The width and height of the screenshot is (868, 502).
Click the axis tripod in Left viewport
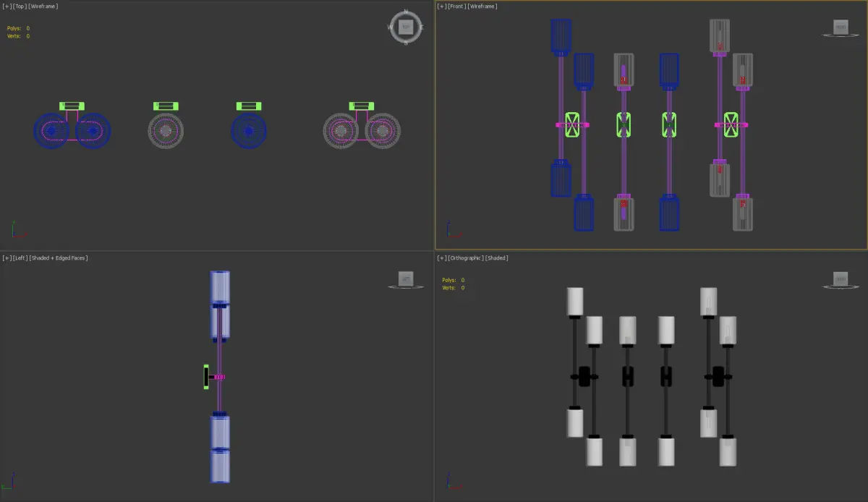(9, 482)
